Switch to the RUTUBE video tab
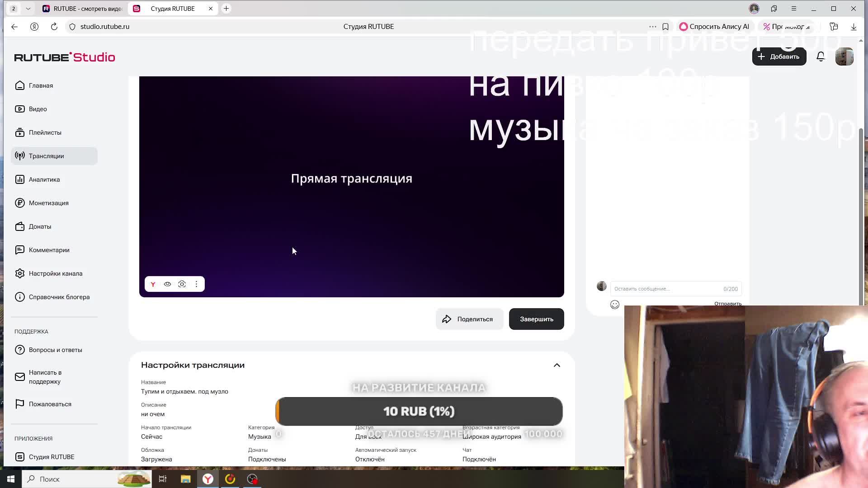The width and height of the screenshot is (868, 488). (82, 9)
